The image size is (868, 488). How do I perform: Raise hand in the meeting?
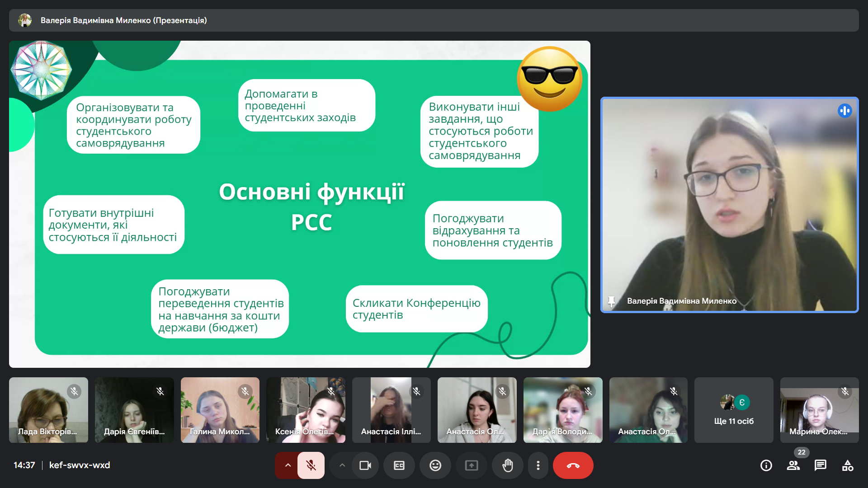tap(508, 465)
